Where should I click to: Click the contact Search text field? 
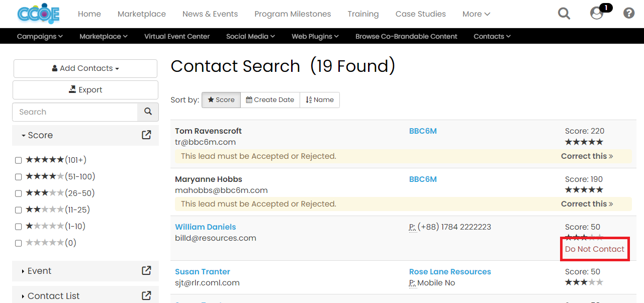coord(75,112)
